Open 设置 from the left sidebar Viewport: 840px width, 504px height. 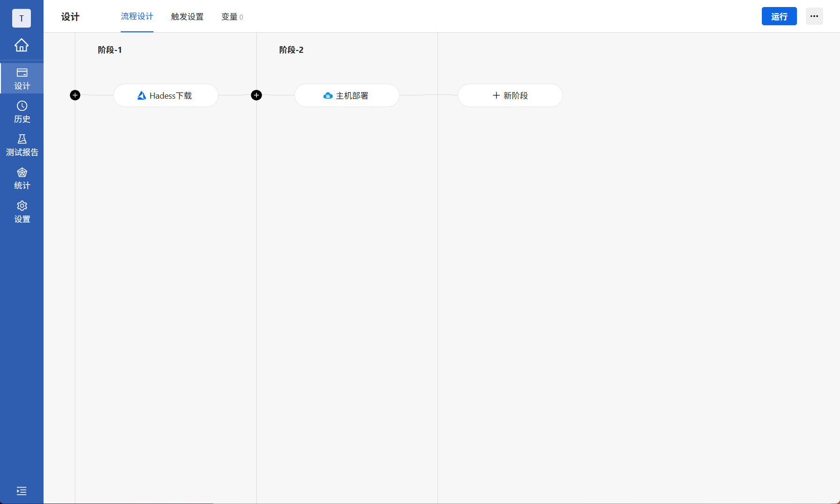coord(22,212)
